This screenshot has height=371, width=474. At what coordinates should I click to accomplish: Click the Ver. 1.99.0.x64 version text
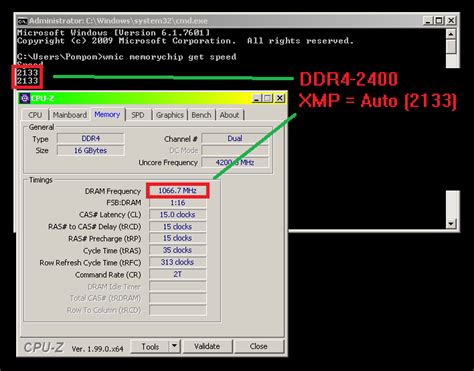coord(98,349)
